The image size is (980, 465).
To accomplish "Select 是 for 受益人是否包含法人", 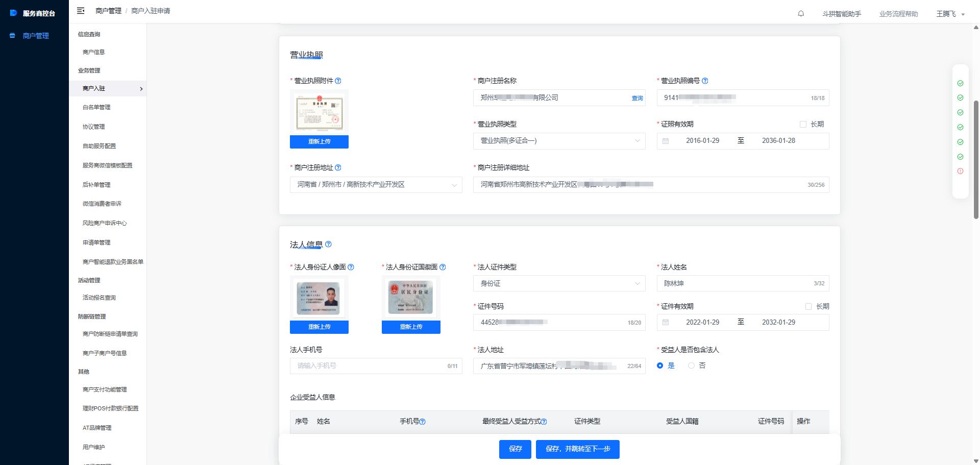I will [x=660, y=365].
